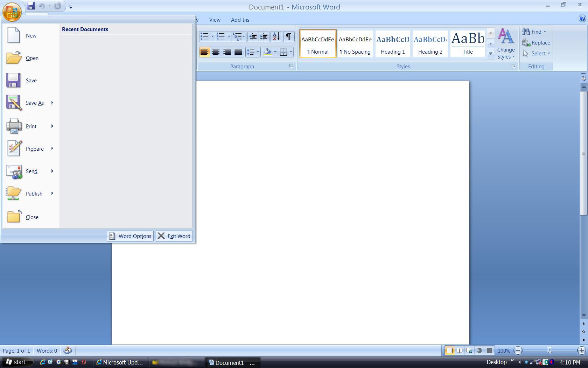Image resolution: width=588 pixels, height=368 pixels.
Task: Click the Sort icon
Action: 276,36
